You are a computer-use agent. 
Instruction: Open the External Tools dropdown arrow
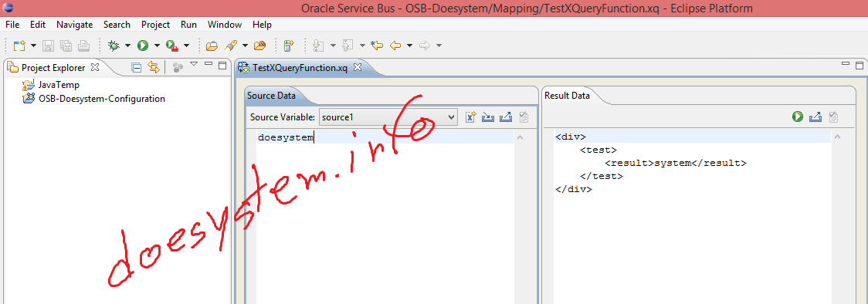click(186, 46)
